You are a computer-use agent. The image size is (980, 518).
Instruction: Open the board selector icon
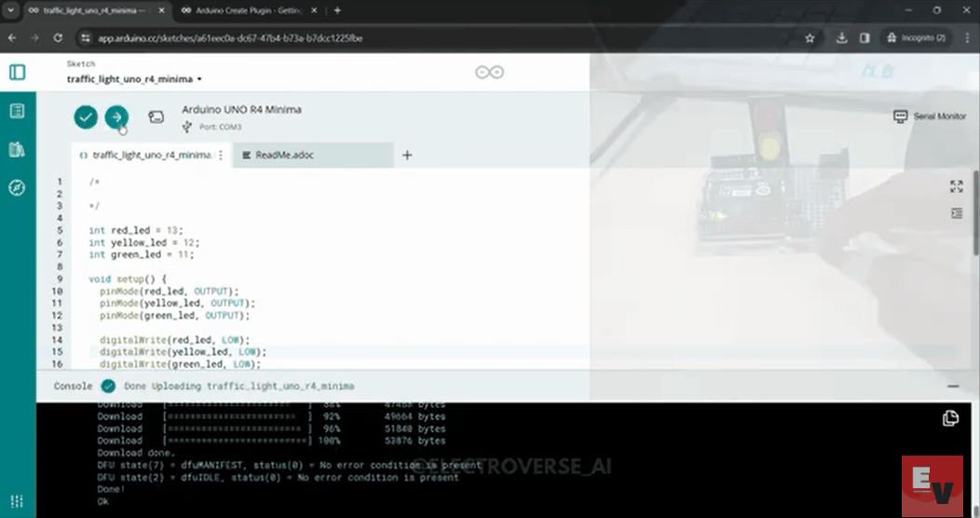(x=157, y=116)
